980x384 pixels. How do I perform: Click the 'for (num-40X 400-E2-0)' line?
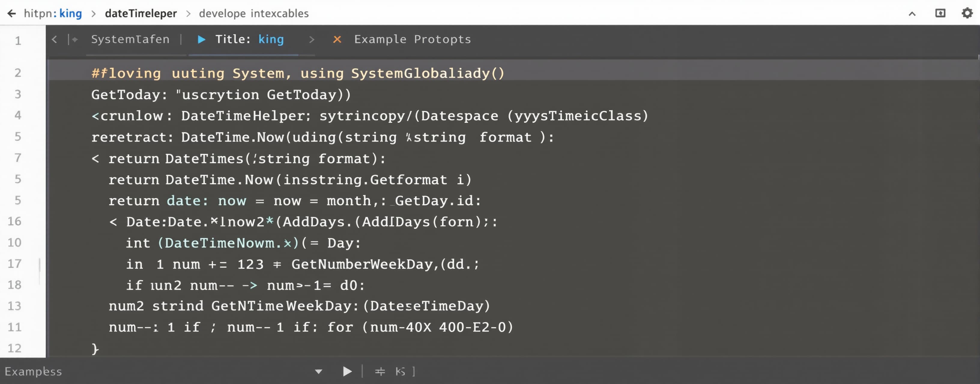pos(311,327)
